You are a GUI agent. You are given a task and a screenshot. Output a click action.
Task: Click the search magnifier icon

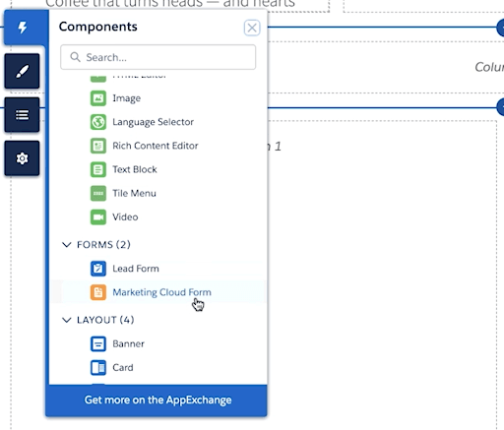coord(75,57)
